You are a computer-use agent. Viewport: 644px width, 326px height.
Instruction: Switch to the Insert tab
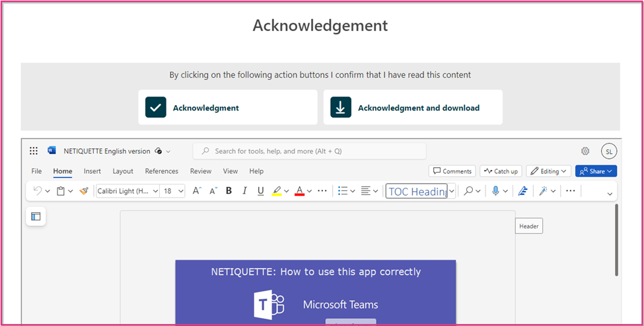click(x=92, y=171)
